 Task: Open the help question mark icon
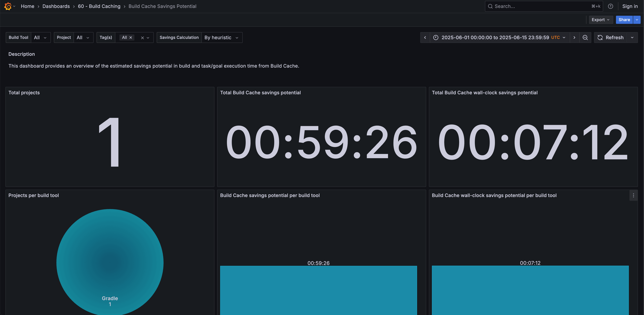[611, 6]
